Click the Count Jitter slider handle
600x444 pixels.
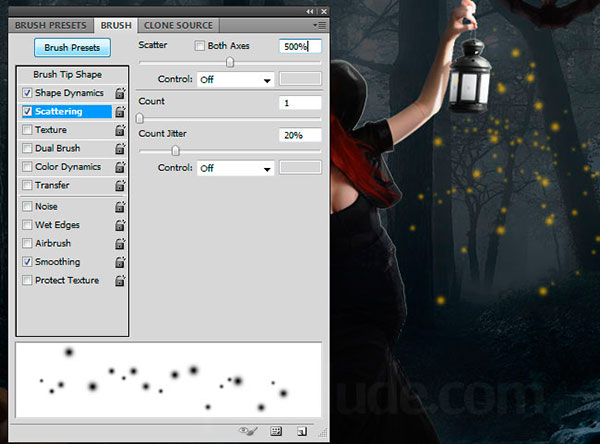click(175, 150)
